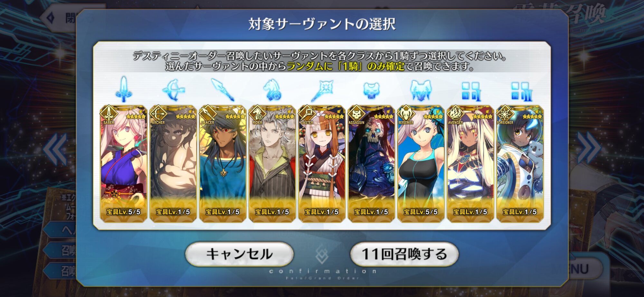The height and width of the screenshot is (297, 644).
Task: Select the Lancer class spear icon
Action: click(223, 90)
